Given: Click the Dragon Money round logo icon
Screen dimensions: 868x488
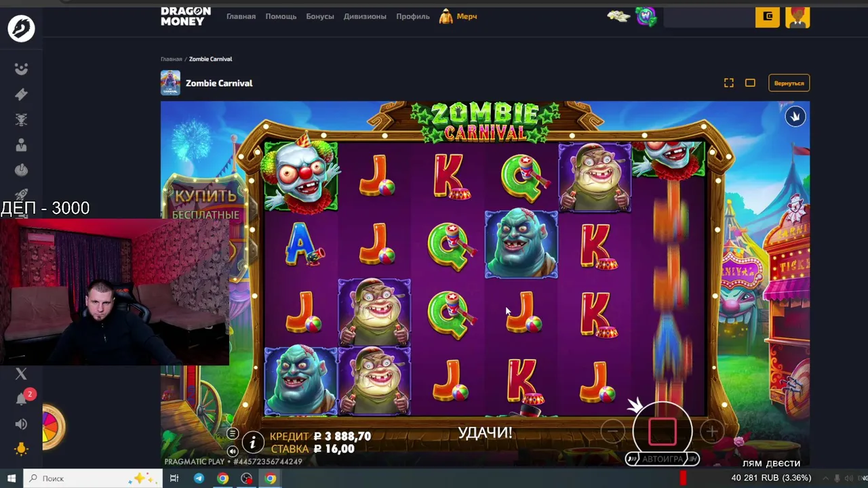Looking at the screenshot, I should (21, 28).
